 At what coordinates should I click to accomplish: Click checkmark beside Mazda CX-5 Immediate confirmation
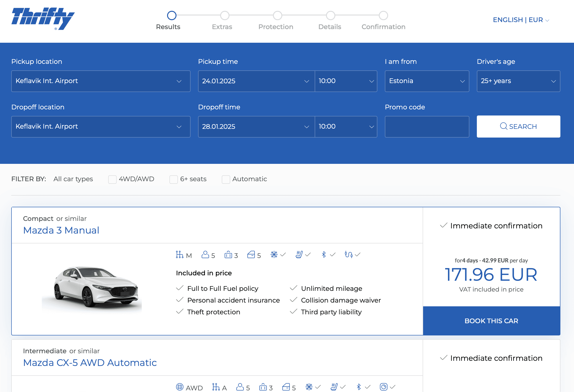point(444,358)
